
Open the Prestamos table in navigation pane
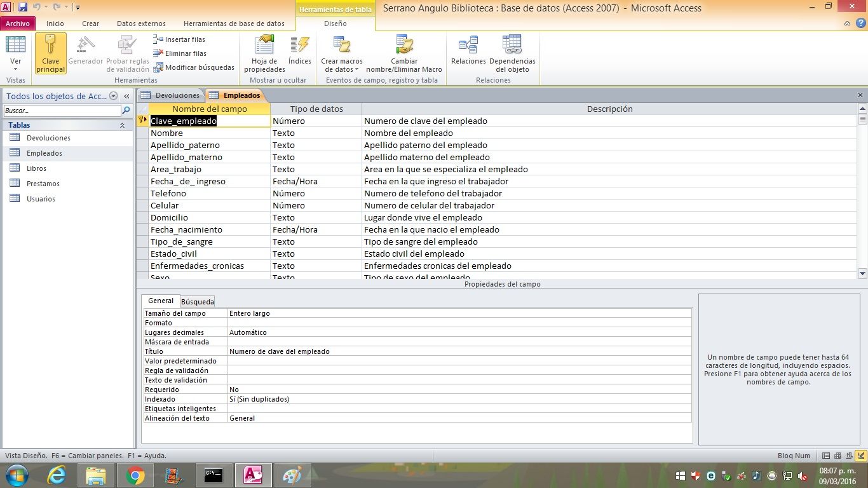coord(43,184)
